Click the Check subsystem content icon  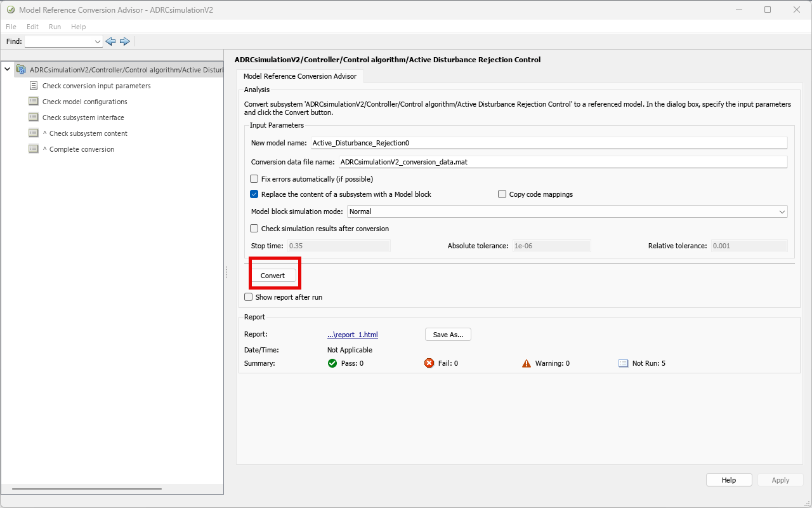coord(34,133)
